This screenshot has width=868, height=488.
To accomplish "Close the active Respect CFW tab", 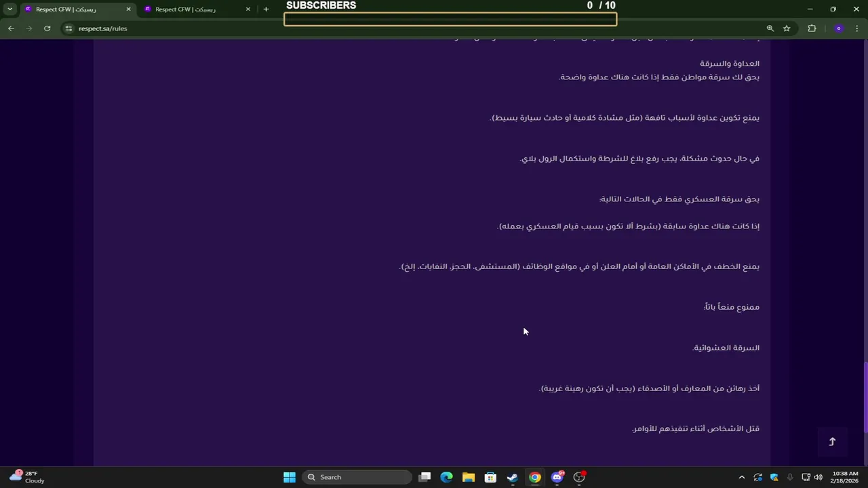I will coord(128,9).
